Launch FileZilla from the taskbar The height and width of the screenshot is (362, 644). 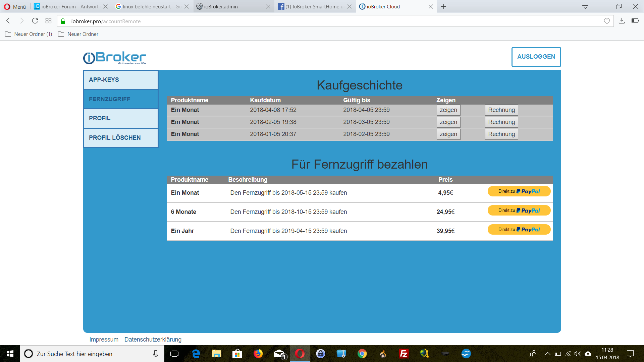404,354
